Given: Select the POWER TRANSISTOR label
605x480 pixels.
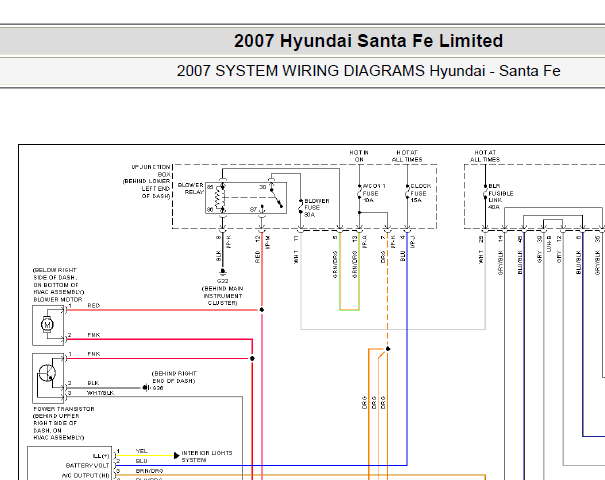Looking at the screenshot, I should (64, 409).
